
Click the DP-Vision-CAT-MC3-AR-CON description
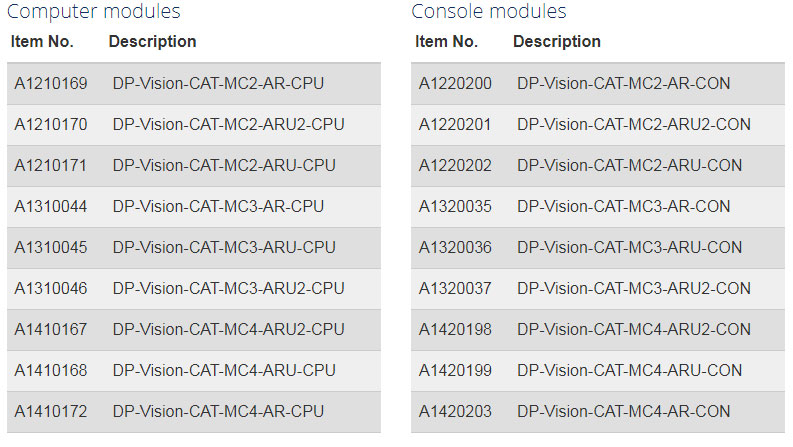pyautogui.click(x=624, y=206)
